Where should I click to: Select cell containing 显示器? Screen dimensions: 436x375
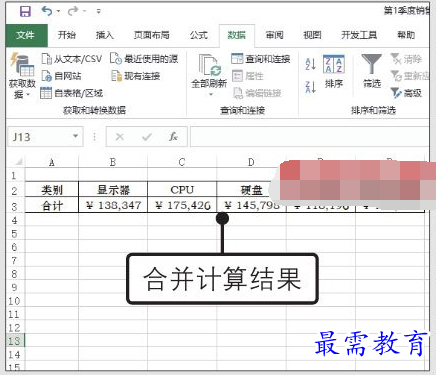(113, 190)
